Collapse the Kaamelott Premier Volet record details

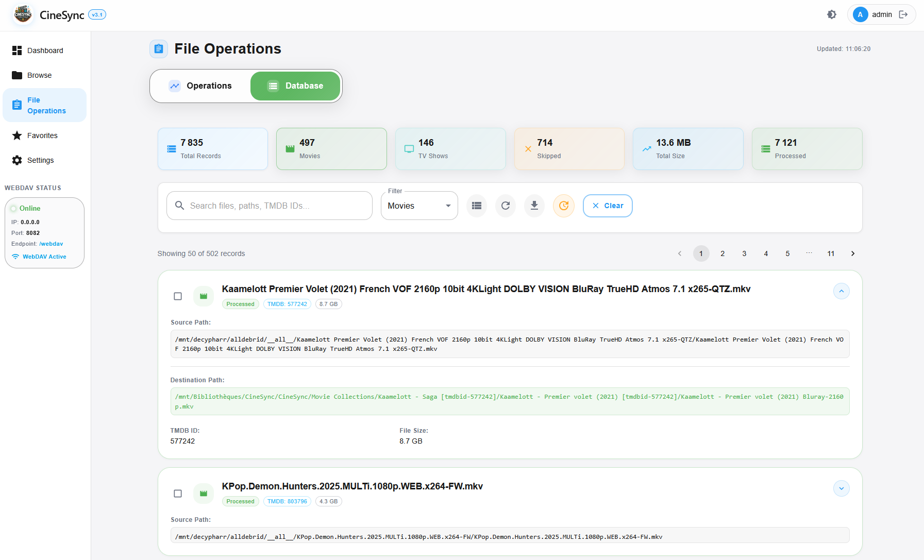pos(841,291)
